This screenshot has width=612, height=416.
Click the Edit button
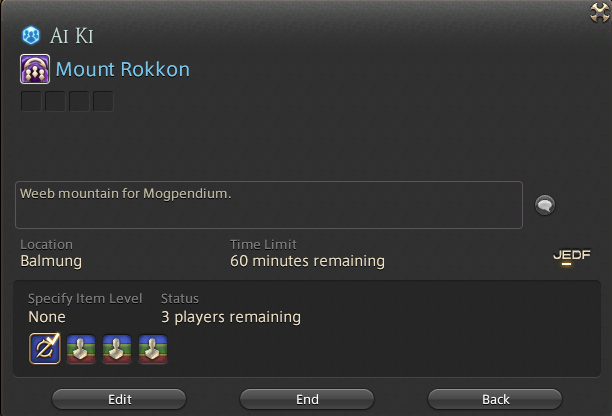coord(119,399)
